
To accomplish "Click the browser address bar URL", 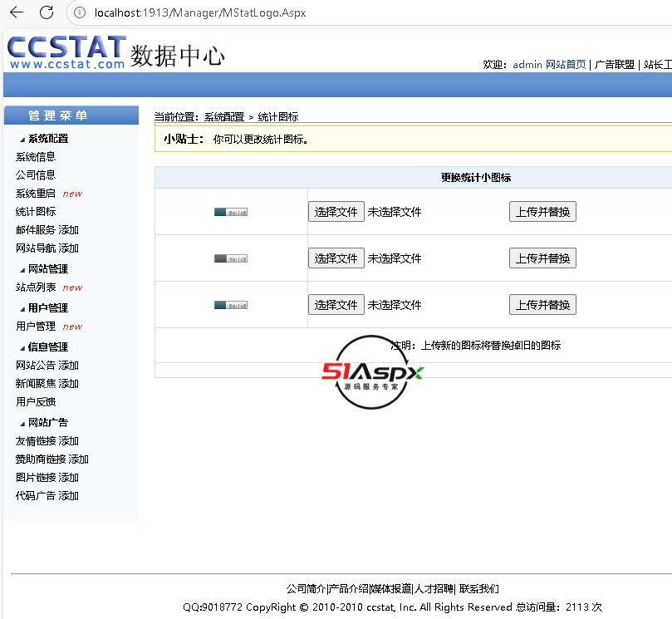I will [x=199, y=12].
